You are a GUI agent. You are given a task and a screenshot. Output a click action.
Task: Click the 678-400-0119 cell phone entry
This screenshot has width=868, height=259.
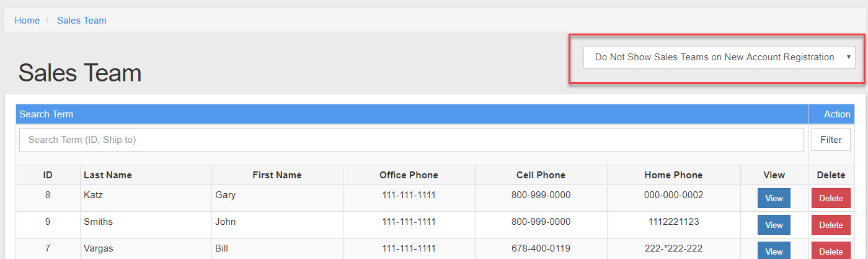click(x=541, y=248)
